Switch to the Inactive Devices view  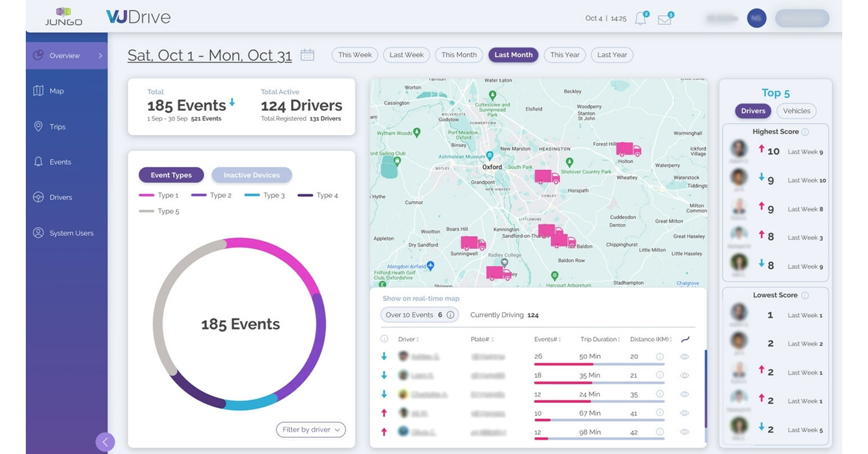point(252,175)
